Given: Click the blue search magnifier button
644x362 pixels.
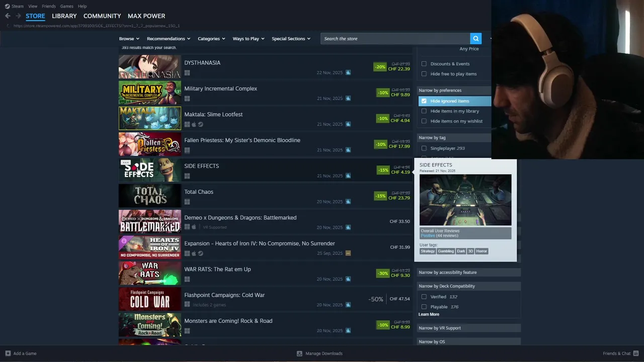Looking at the screenshot, I should [x=475, y=39].
